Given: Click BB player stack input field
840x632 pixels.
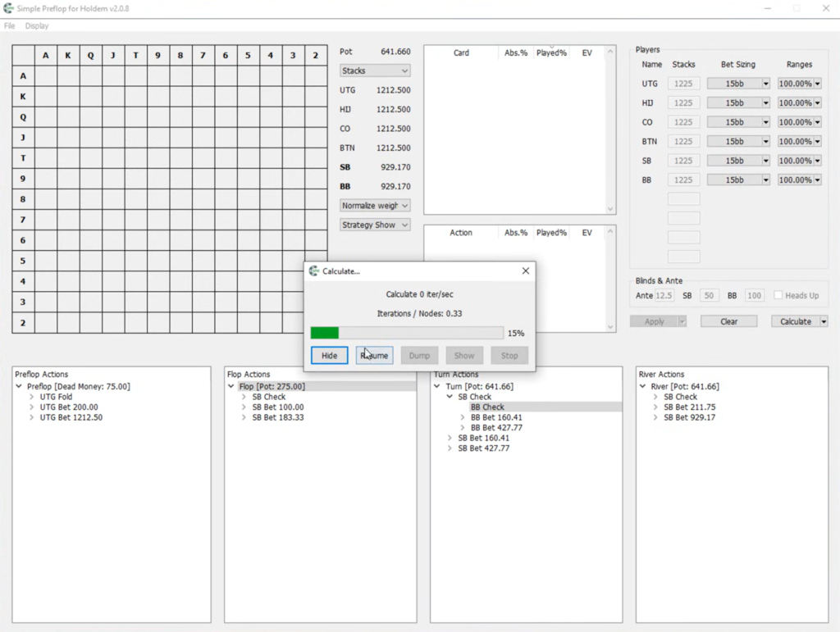Looking at the screenshot, I should [683, 180].
